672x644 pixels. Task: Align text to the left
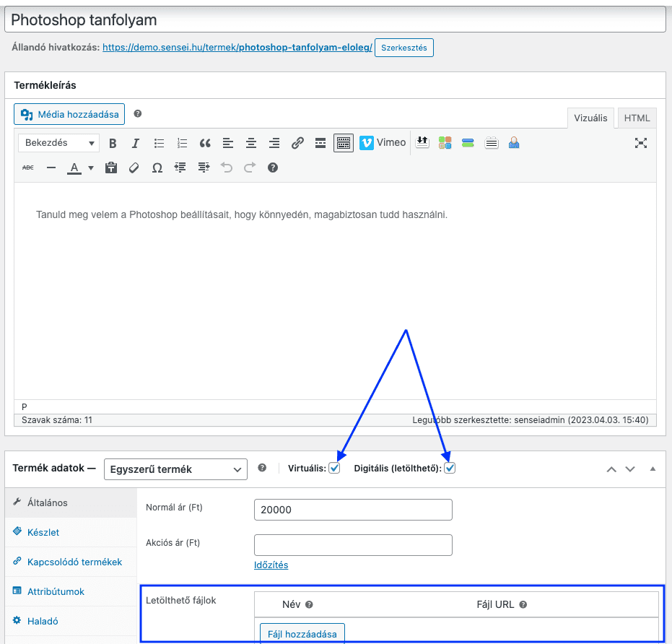pos(228,143)
